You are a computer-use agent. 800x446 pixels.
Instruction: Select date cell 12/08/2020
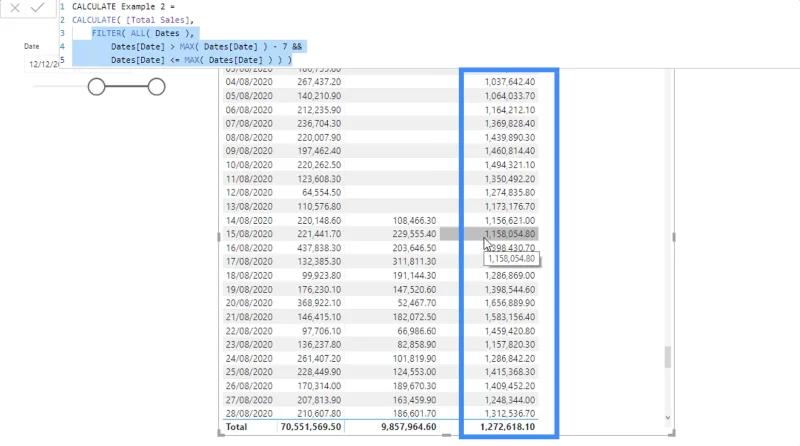click(249, 192)
